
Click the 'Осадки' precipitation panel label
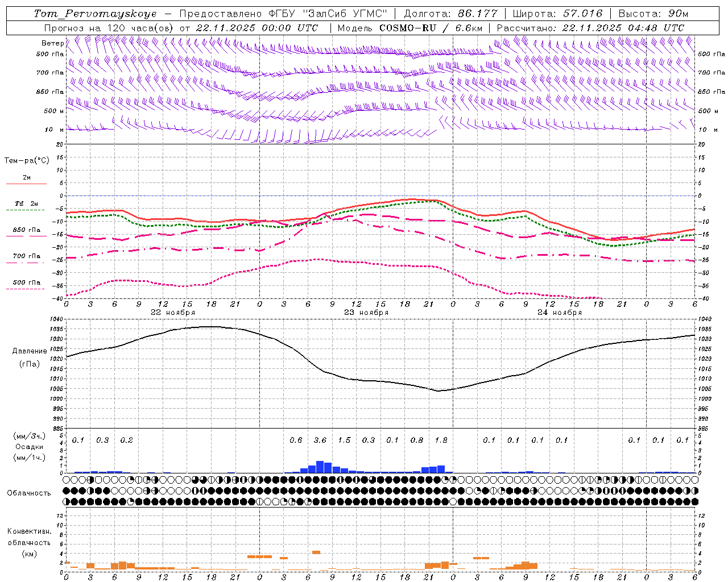(x=30, y=447)
